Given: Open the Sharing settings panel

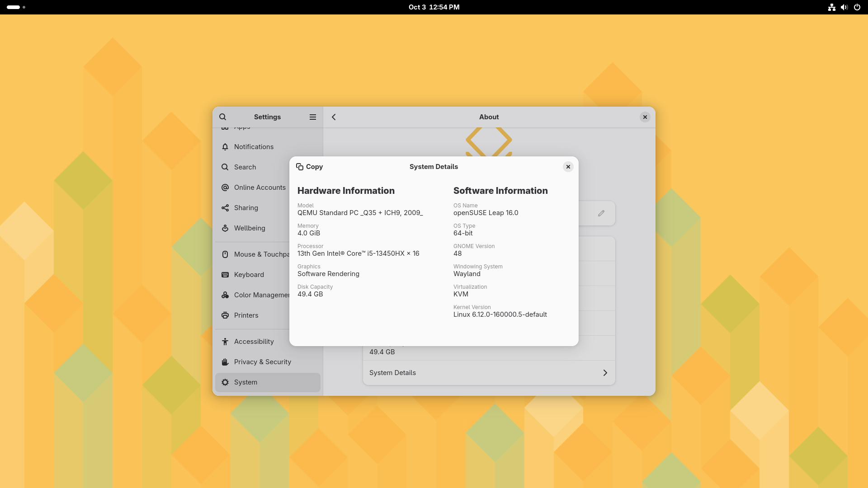Looking at the screenshot, I should click(246, 208).
